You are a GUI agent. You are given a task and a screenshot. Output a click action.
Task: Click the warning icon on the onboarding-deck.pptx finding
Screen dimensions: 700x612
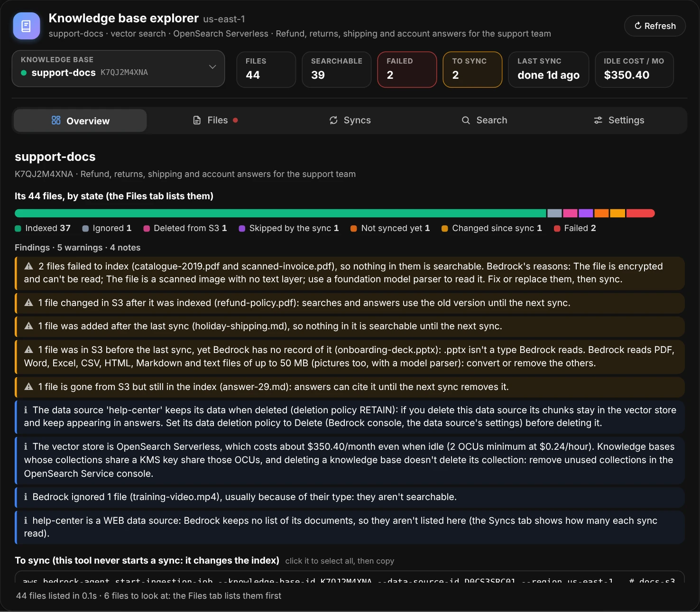click(x=29, y=350)
